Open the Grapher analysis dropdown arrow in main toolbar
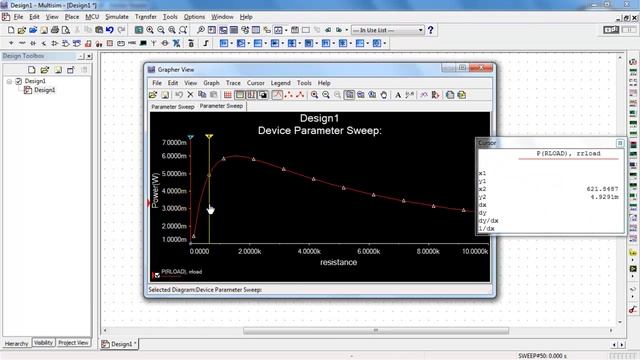The image size is (640, 360). [286, 30]
